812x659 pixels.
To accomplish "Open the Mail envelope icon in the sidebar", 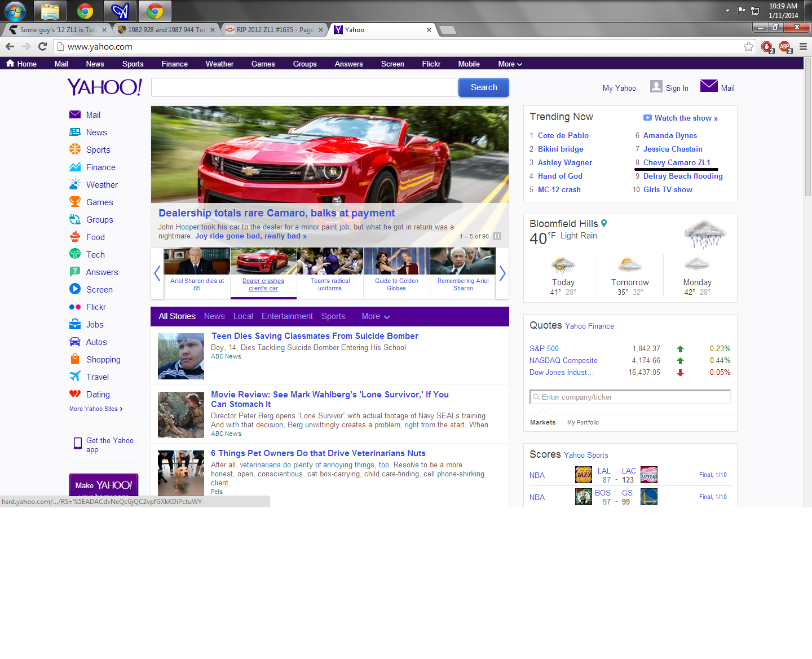I will (x=75, y=115).
